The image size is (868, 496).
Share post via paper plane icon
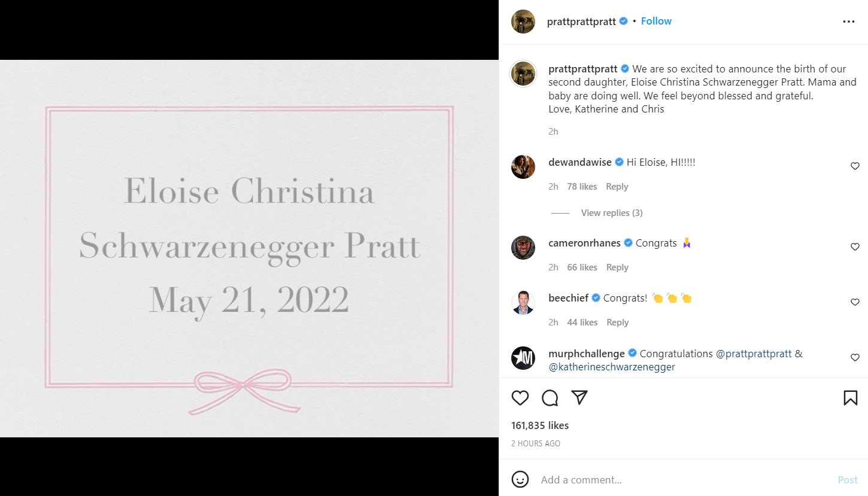[x=579, y=397]
